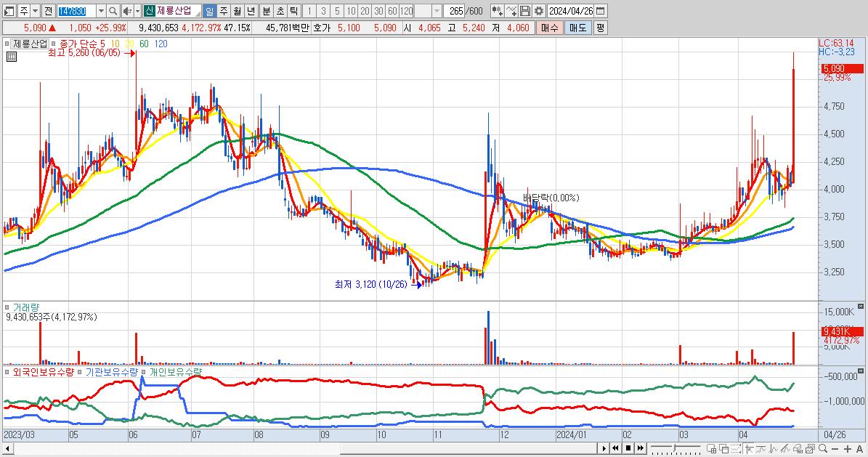Click the horizontal scrollbar left arrow
The image size is (868, 457).
pos(7,448)
